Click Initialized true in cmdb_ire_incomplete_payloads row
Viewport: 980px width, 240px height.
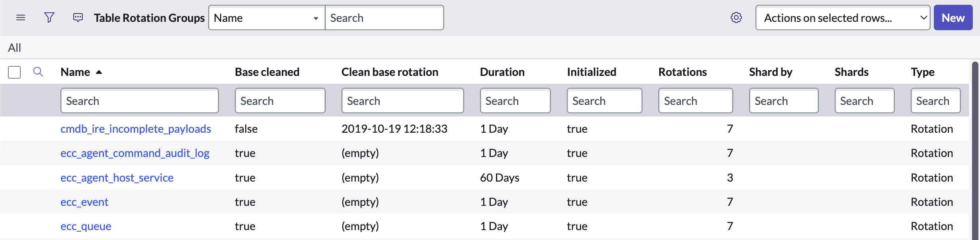[x=577, y=129]
